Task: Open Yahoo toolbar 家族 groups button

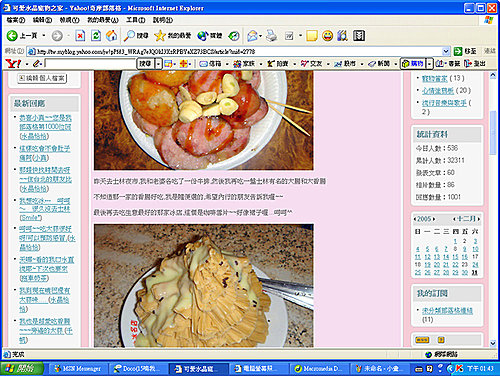Action: point(244,63)
